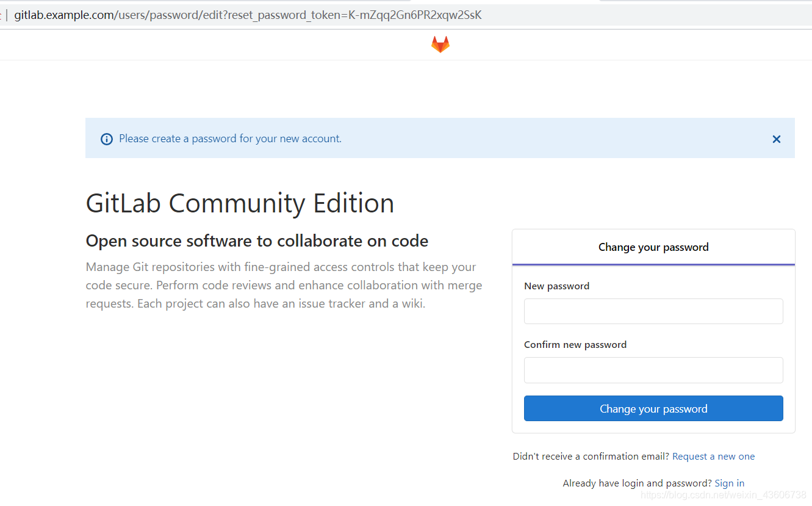Viewport: 812px width, 506px height.
Task: Open the Sign in link
Action: pyautogui.click(x=729, y=483)
